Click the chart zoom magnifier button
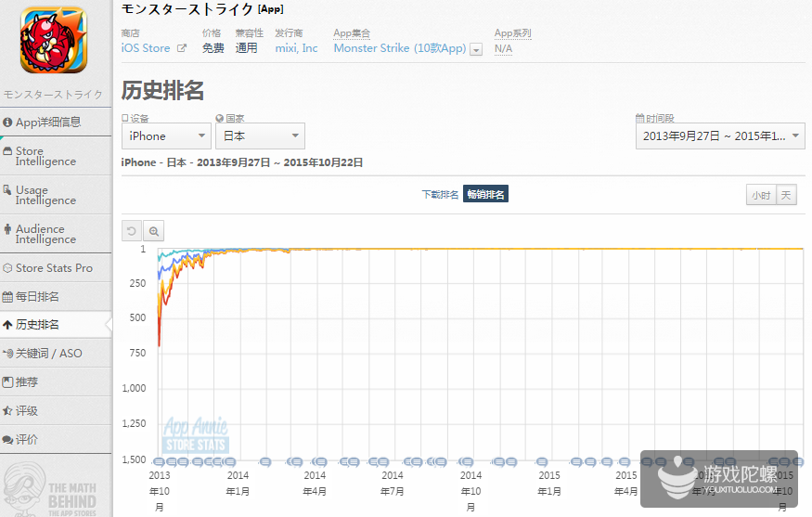Screen dimensions: 812x517 coord(154,231)
